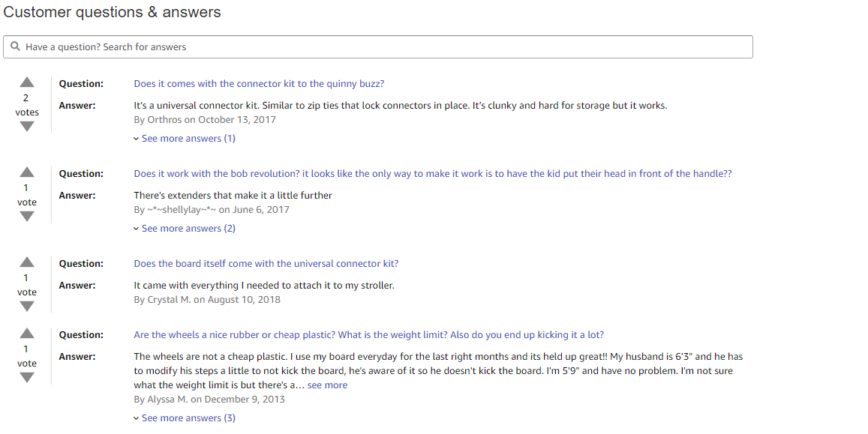This screenshot has width=868, height=434.
Task: Open the quinny buzz connector kit question
Action: [x=259, y=84]
